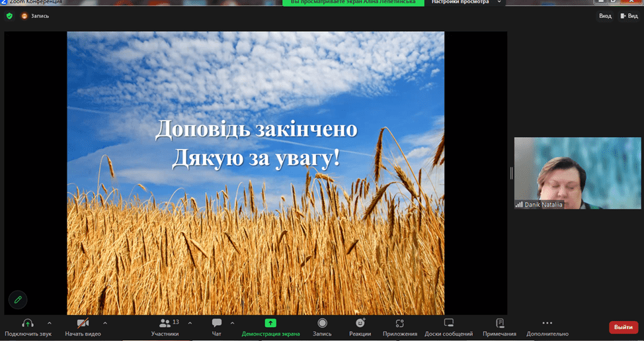The height and width of the screenshot is (341, 644).
Task: Open the Дополнительно more options menu
Action: (547, 323)
